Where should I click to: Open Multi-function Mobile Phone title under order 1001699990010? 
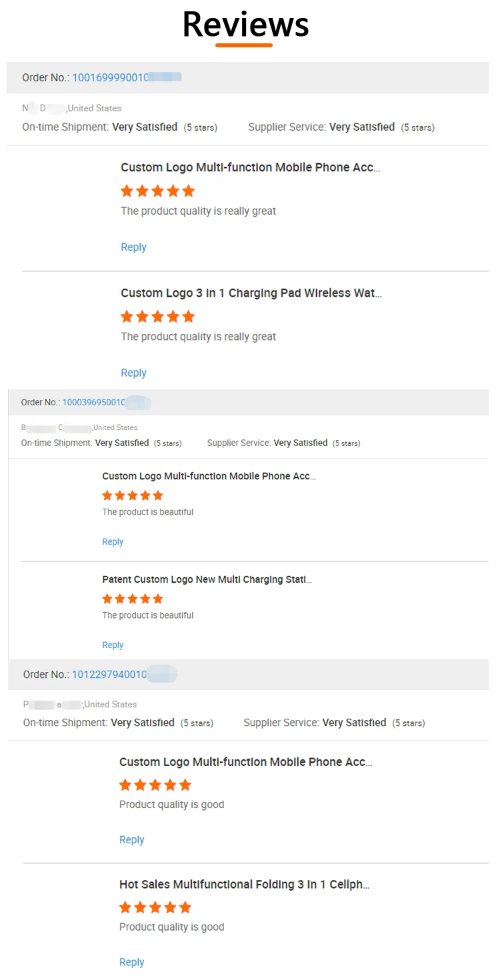[x=250, y=167]
